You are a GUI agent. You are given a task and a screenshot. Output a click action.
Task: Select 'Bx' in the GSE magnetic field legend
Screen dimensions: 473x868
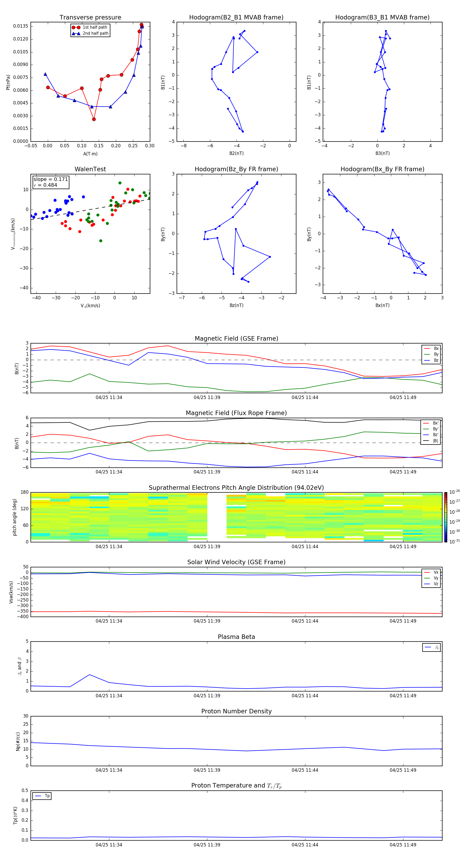(x=431, y=349)
